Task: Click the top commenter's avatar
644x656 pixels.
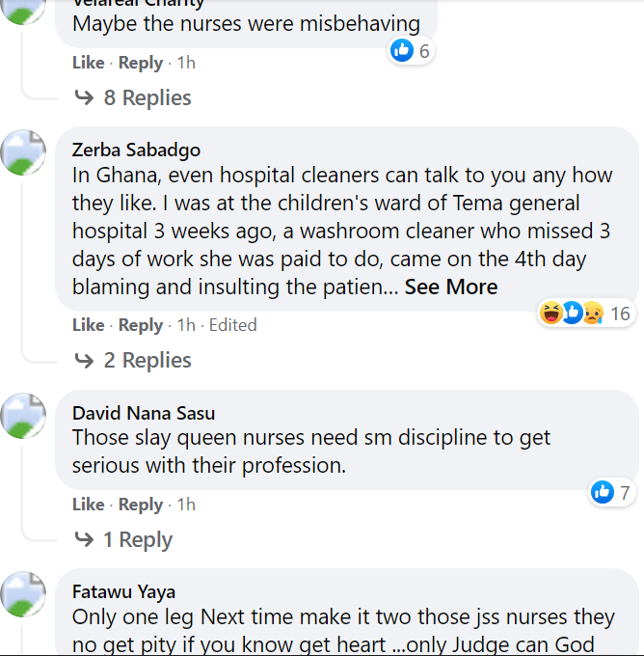Action: tap(24, 10)
